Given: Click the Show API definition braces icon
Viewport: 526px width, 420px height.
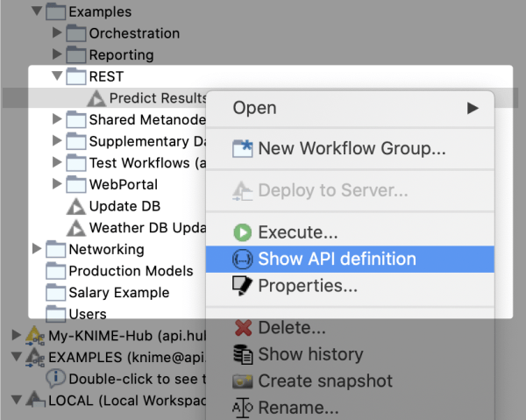Looking at the screenshot, I should click(243, 259).
